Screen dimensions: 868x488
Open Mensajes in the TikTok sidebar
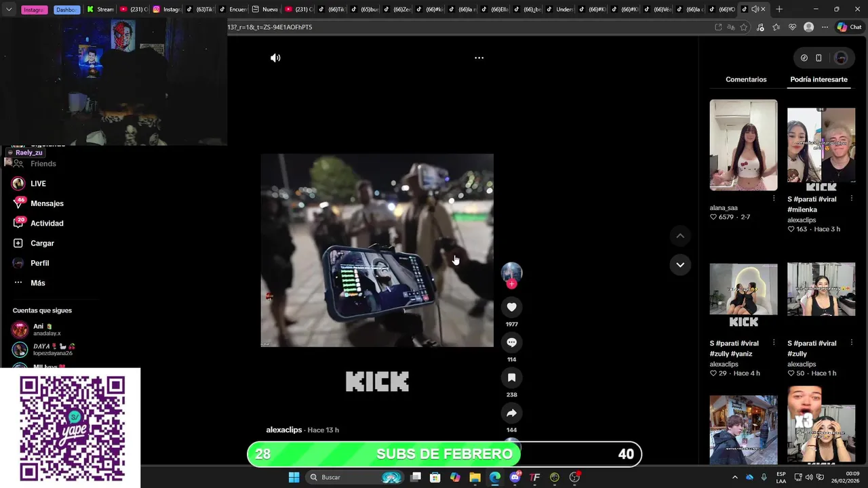(47, 203)
